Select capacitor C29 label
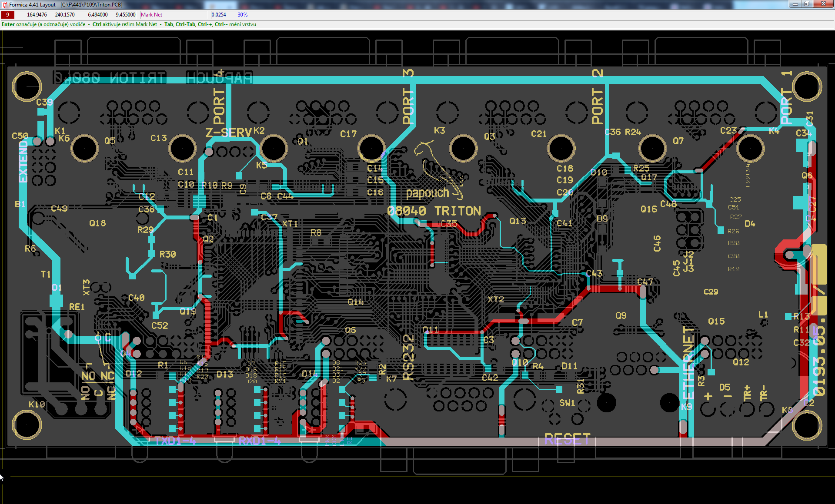835x504 pixels. click(x=711, y=292)
